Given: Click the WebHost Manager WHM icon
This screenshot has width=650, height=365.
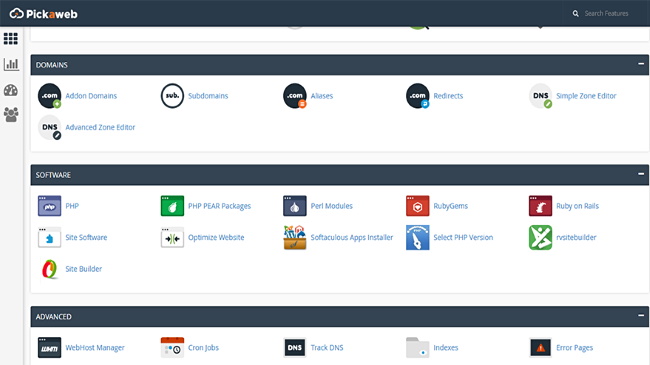Looking at the screenshot, I should click(49, 348).
